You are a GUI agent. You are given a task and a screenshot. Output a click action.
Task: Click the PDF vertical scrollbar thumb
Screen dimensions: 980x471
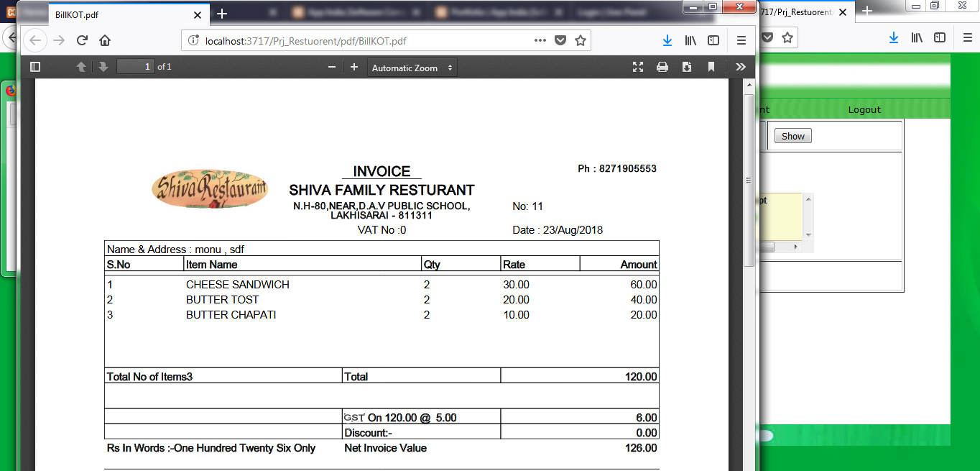click(749, 181)
